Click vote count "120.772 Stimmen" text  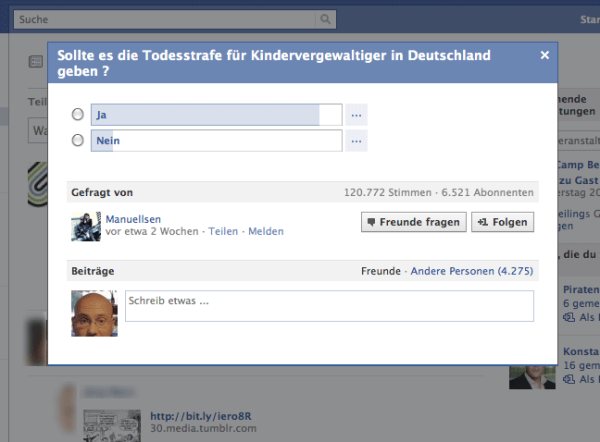(x=387, y=192)
